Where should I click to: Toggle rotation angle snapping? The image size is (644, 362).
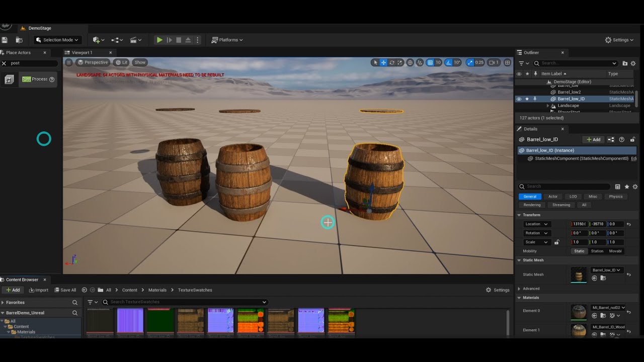(449, 62)
